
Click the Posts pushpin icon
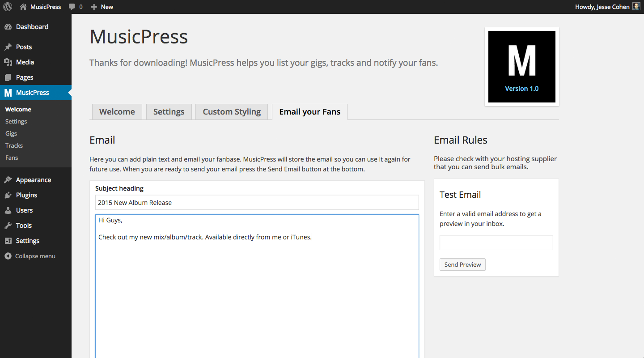pyautogui.click(x=8, y=47)
